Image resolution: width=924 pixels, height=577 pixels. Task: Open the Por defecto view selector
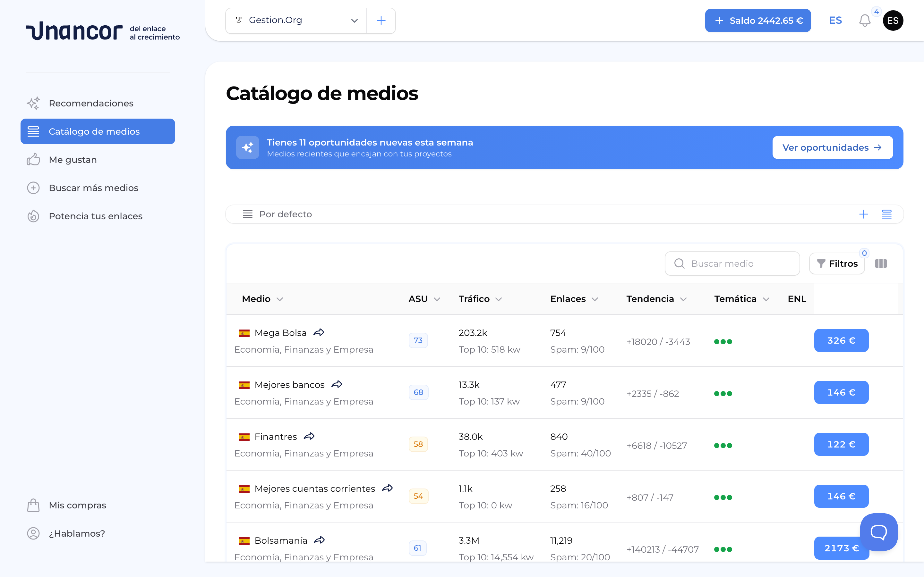285,214
